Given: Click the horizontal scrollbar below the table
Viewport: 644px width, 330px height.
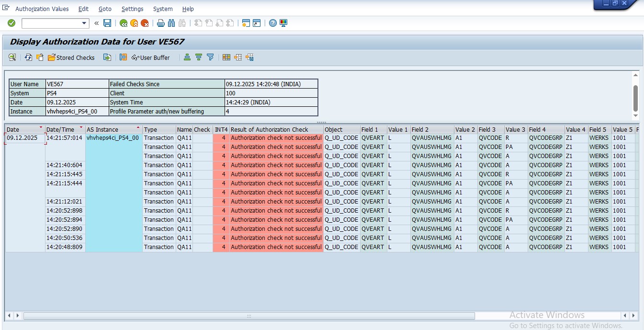Looking at the screenshot, I should [249, 316].
